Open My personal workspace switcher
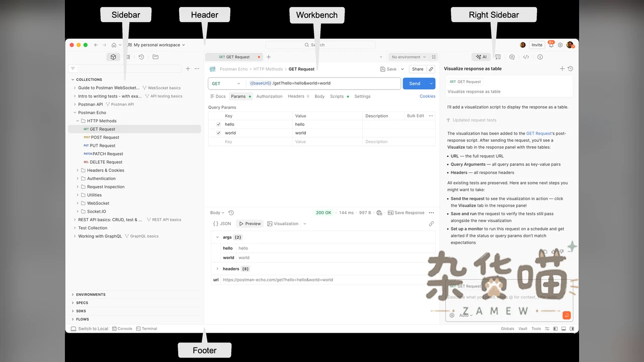Screen dimensions: 644x362 156,45
